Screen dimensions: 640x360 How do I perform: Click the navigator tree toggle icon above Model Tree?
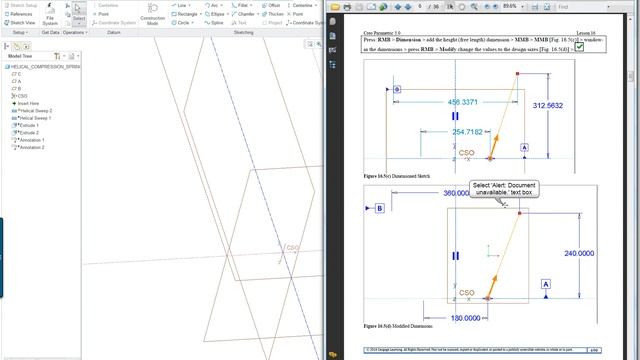[x=7, y=46]
